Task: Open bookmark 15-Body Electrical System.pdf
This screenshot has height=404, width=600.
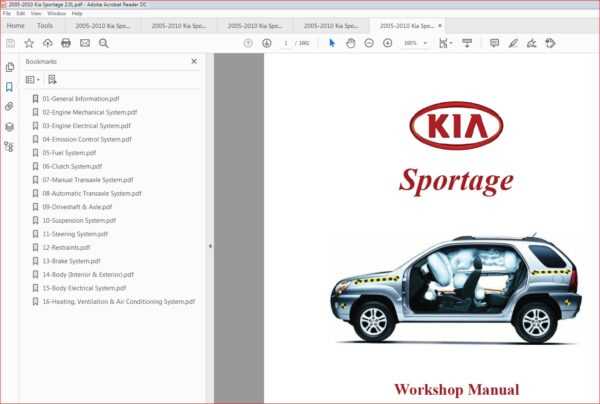Action: (84, 288)
